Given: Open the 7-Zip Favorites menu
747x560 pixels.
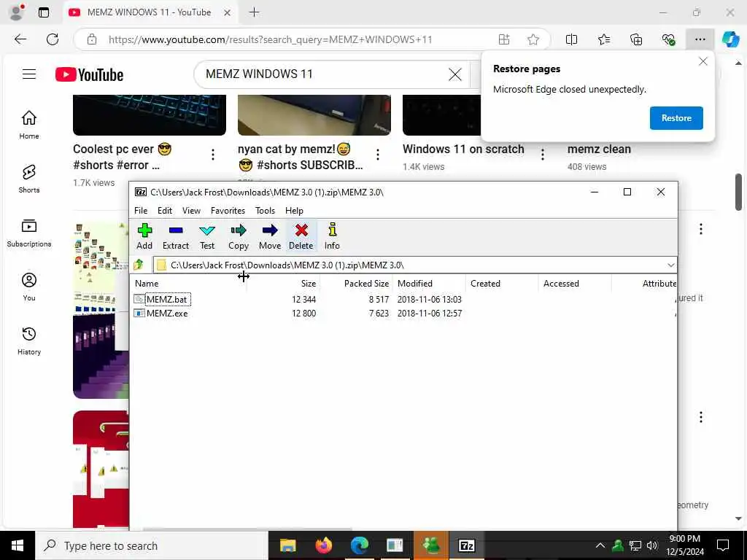Looking at the screenshot, I should click(x=228, y=211).
